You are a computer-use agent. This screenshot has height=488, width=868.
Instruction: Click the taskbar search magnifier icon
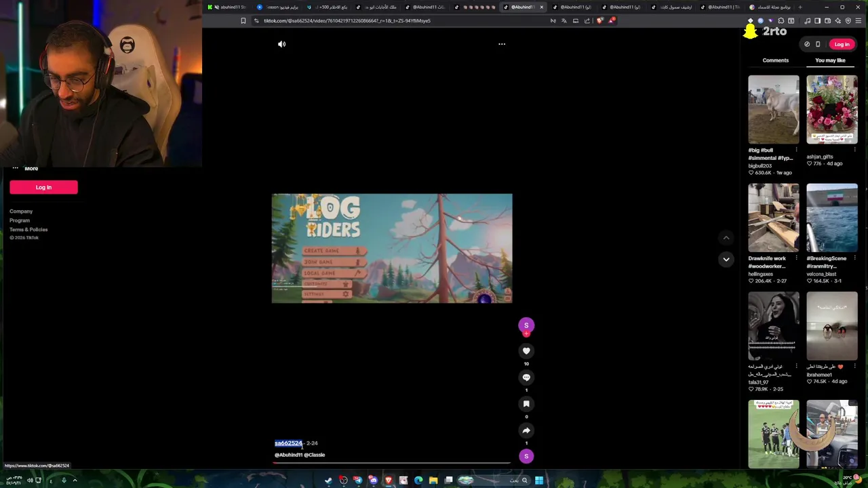(524, 481)
